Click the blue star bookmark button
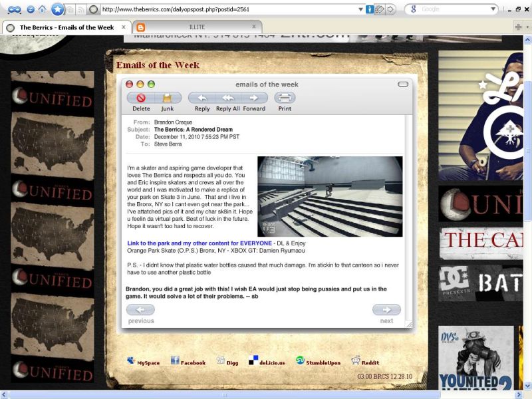Screen dimensions: 532x399 [x=57, y=9]
